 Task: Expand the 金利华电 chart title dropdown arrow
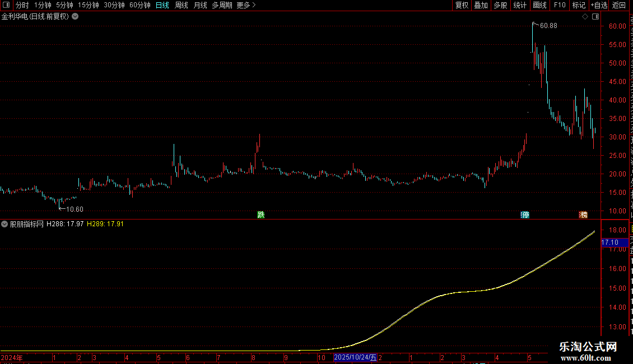click(75, 17)
